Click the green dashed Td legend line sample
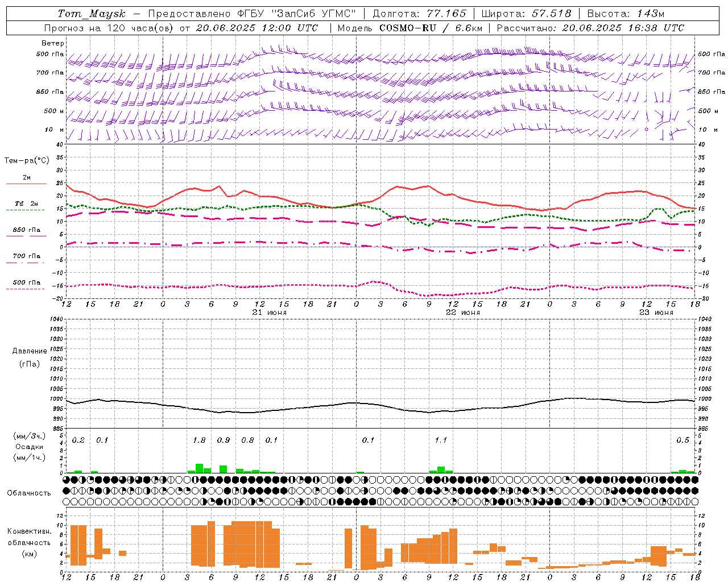The width and height of the screenshot is (728, 582). [x=26, y=210]
